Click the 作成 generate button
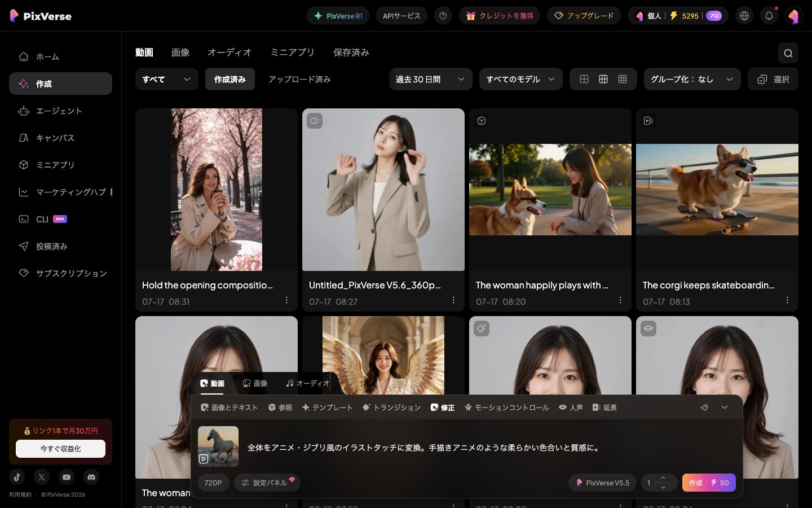 [x=709, y=483]
